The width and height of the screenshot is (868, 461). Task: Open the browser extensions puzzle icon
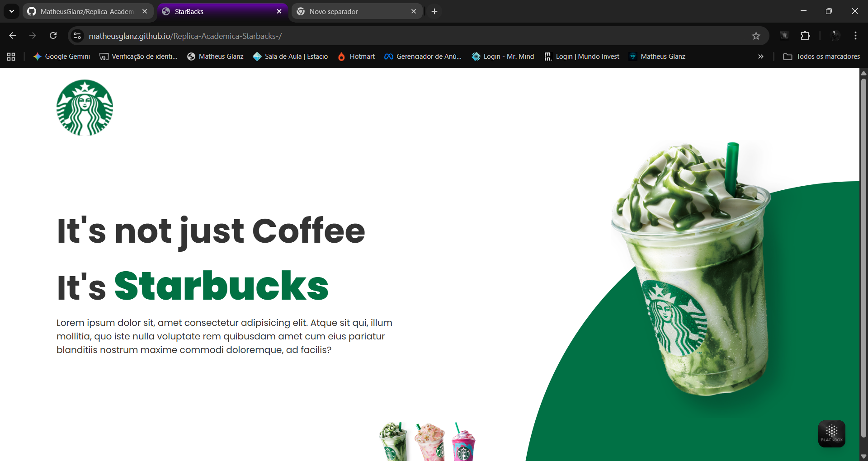(x=805, y=36)
